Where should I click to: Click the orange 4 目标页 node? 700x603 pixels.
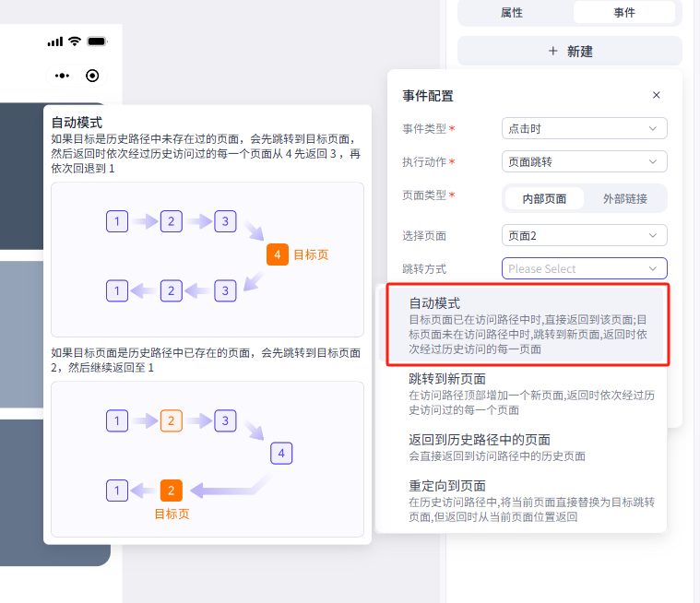[x=278, y=254]
